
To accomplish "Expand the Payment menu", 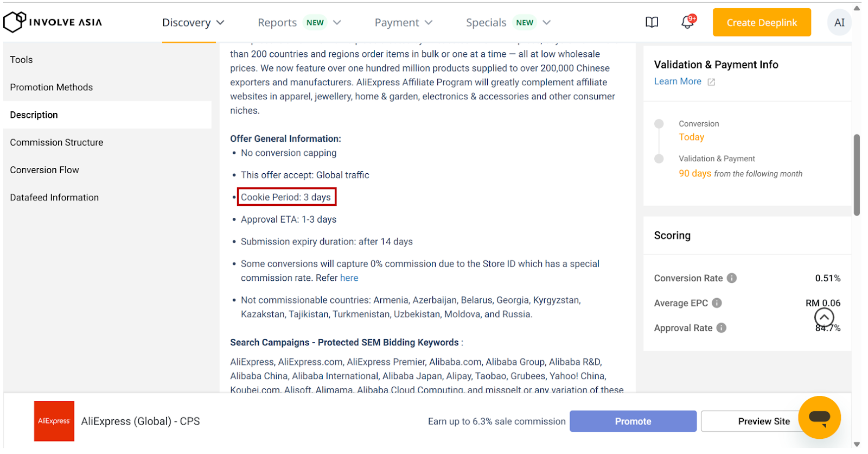I will click(404, 23).
